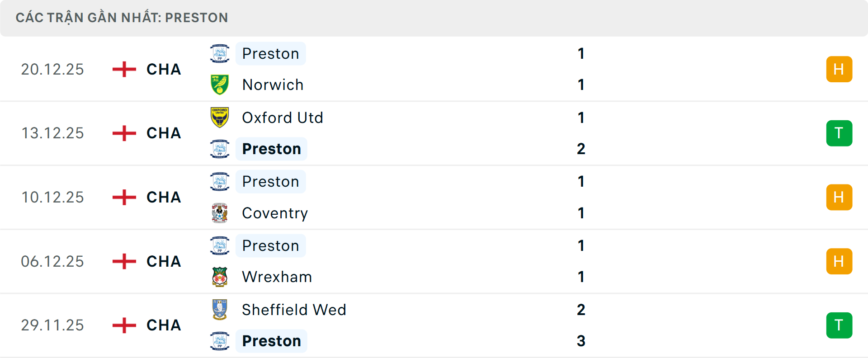Click the Sheffield Wed club crest
868x358 pixels.
pos(220,310)
